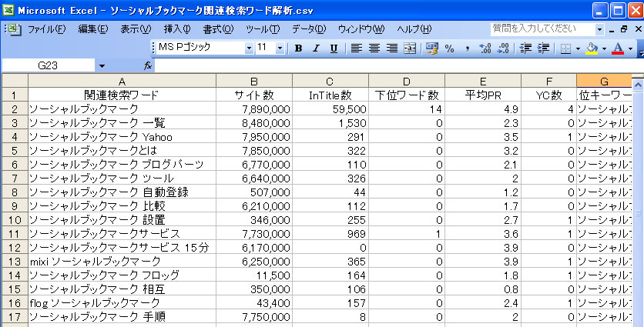Click the formula bar input area
The image size is (644, 327).
[398, 65]
